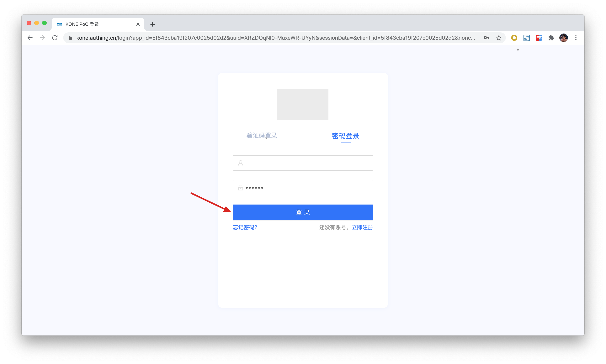Select the 密码登录 tab
The width and height of the screenshot is (606, 364).
tap(345, 136)
